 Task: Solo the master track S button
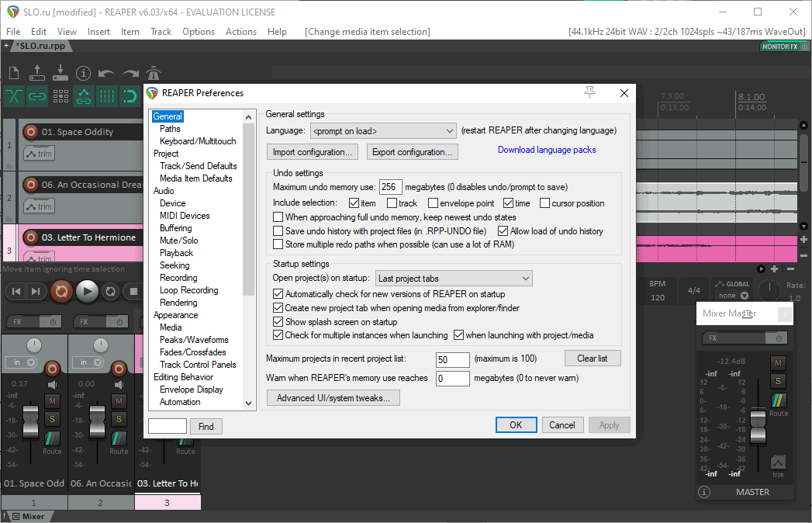(x=778, y=381)
